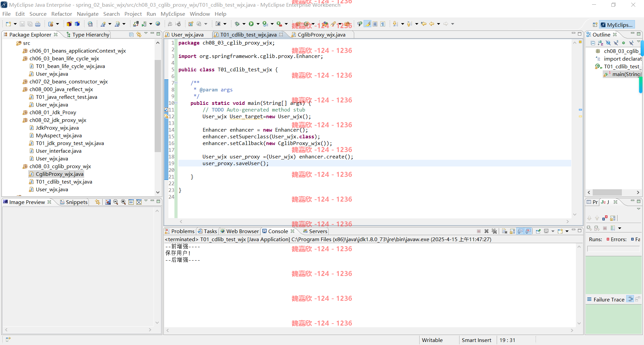Open dropdown arrow next to Run button
This screenshot has height=345, width=644.
(x=258, y=24)
